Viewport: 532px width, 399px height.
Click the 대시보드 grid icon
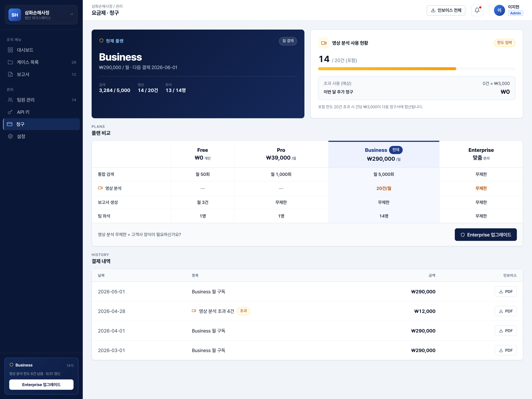10,50
